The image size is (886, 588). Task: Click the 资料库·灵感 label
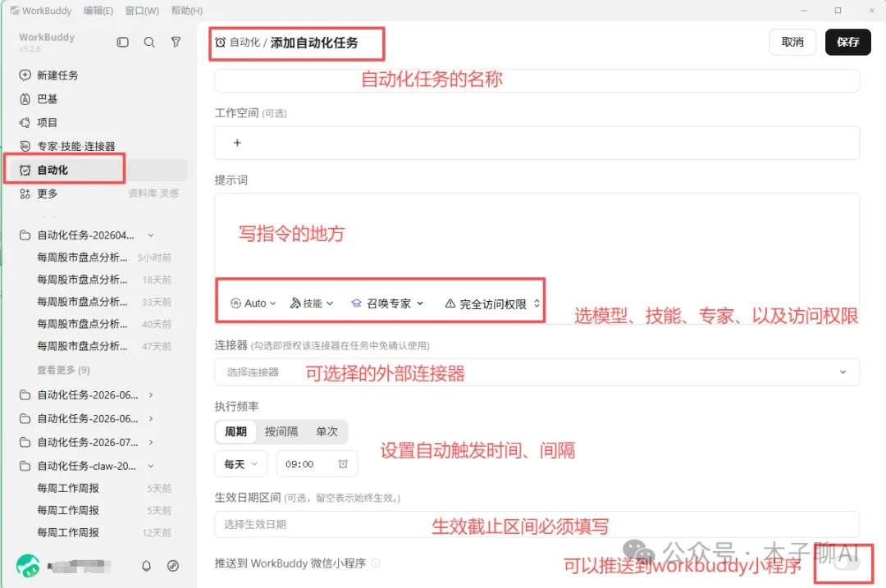pos(153,194)
